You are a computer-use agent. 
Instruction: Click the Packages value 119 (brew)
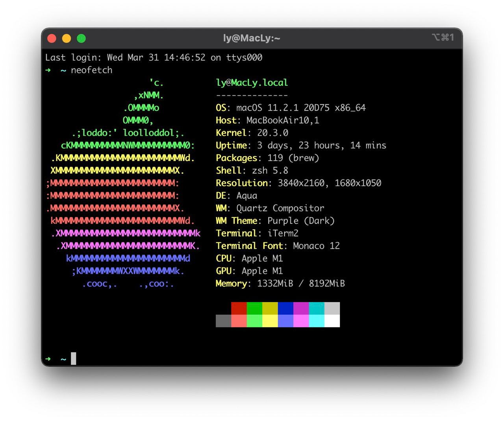tap(293, 158)
